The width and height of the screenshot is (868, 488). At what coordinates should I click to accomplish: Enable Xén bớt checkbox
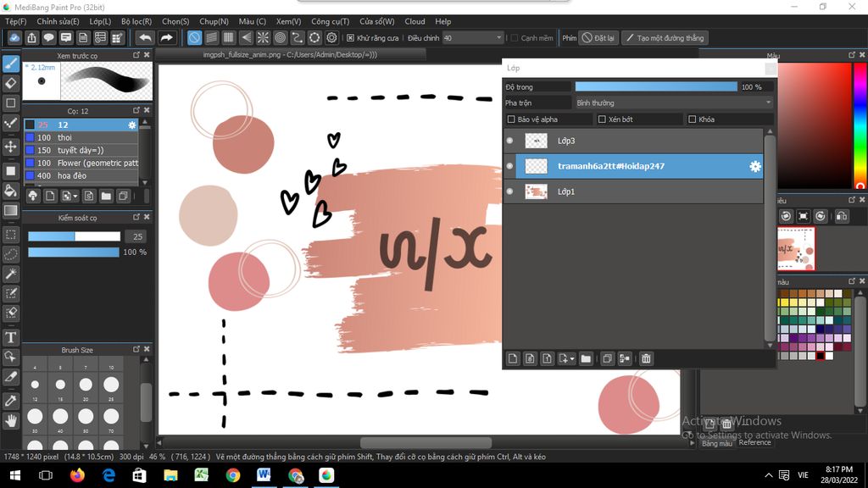click(x=602, y=119)
